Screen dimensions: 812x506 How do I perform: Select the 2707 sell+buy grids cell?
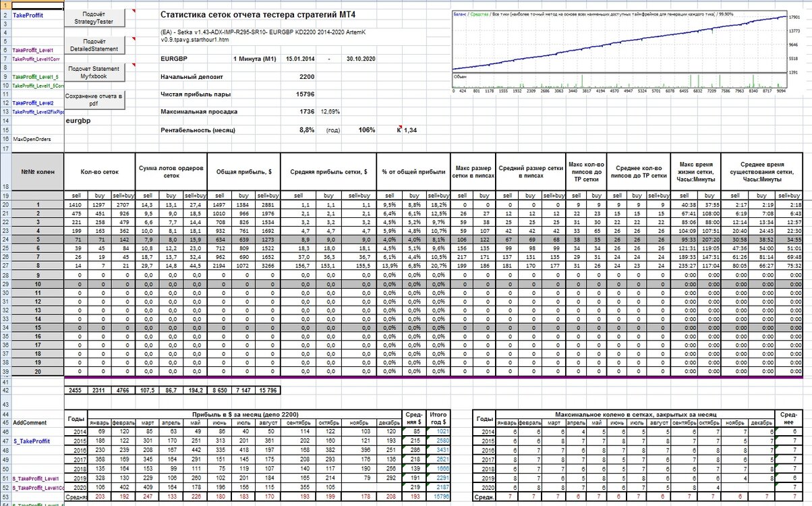[x=123, y=204]
